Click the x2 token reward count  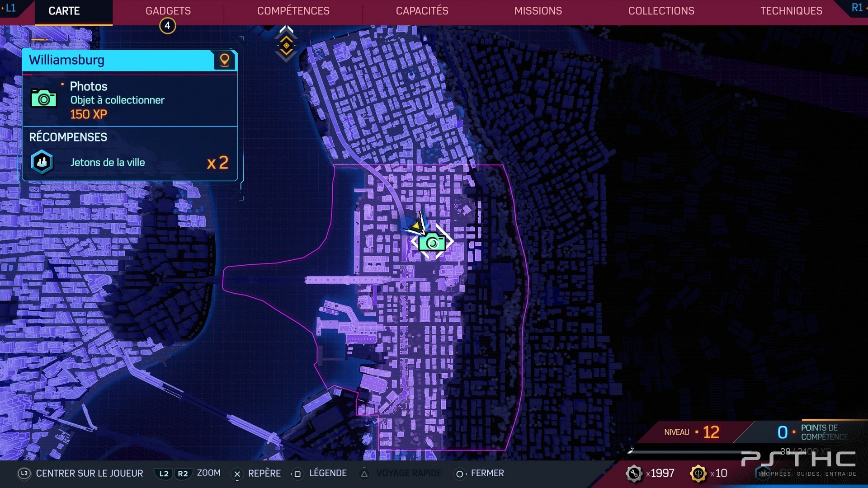[x=217, y=163]
